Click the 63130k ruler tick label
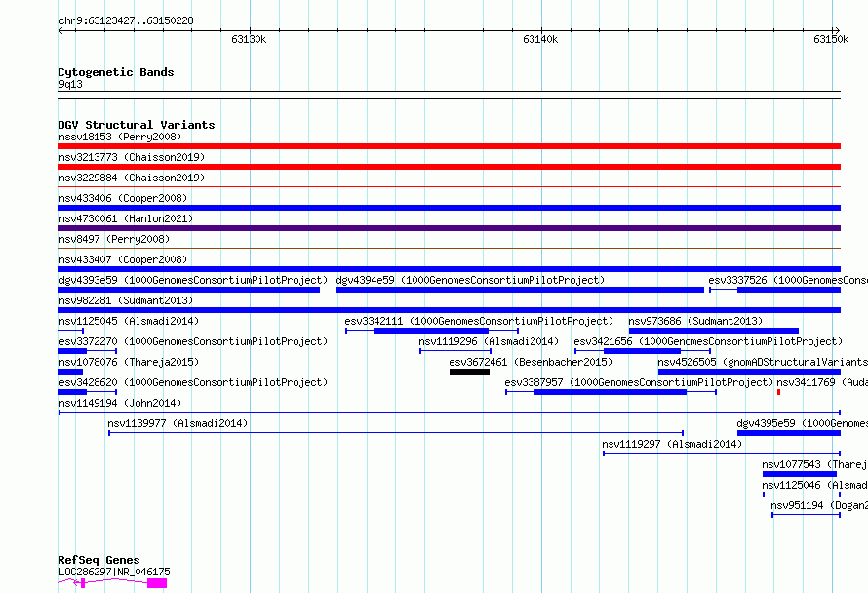Viewport: 868px width, 593px height. pyautogui.click(x=249, y=39)
